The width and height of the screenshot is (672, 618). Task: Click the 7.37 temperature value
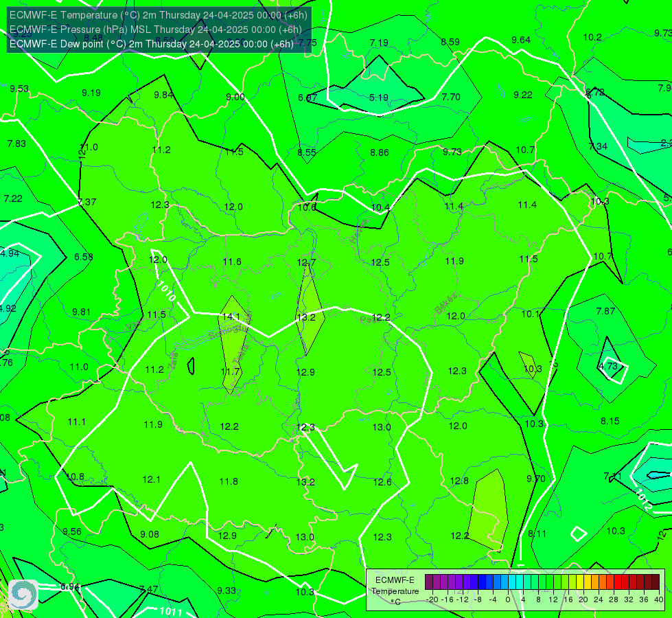point(87,202)
